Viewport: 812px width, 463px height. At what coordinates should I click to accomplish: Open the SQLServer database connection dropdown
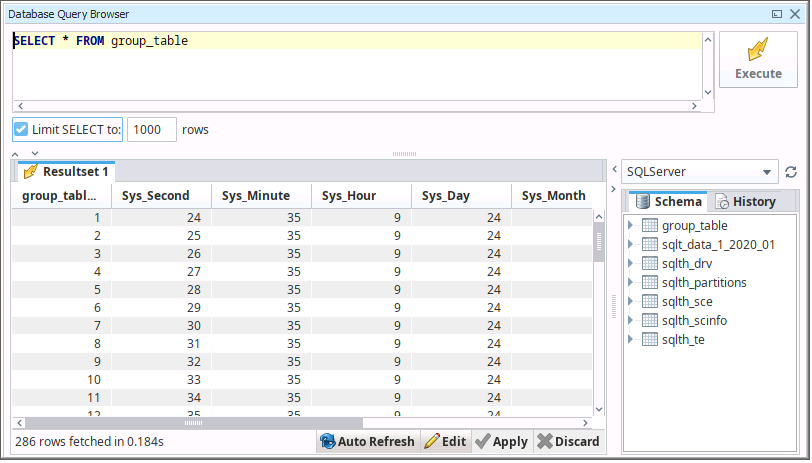tap(699, 171)
